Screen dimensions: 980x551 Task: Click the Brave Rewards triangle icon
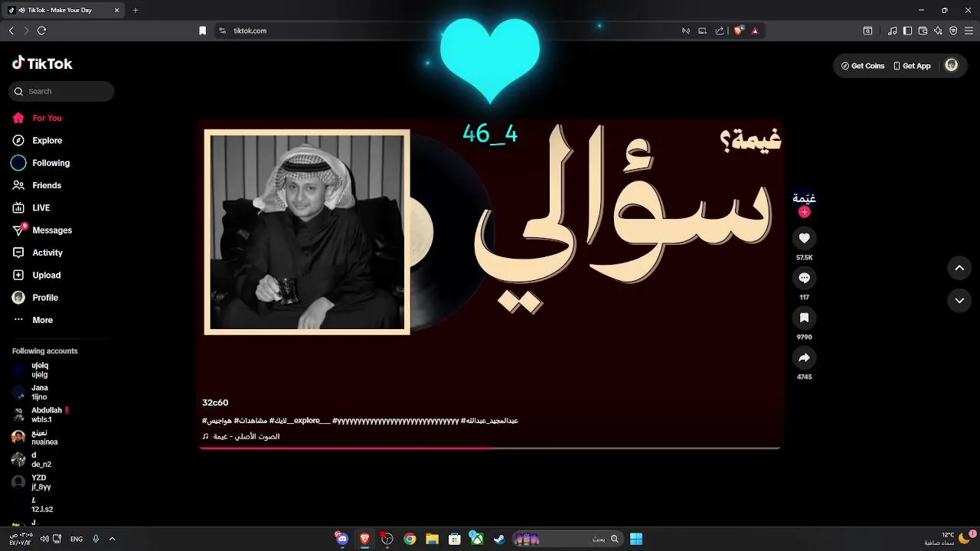[755, 31]
